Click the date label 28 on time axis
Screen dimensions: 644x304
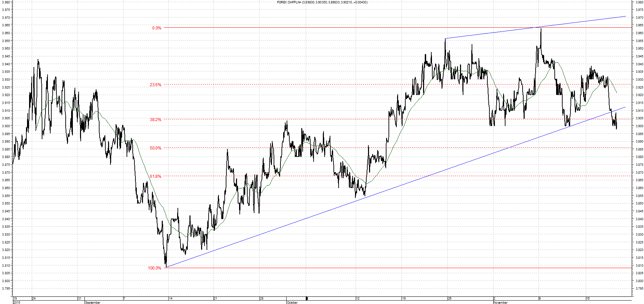(x=261, y=299)
